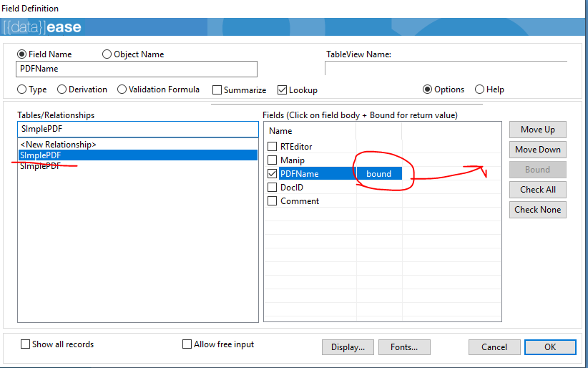
Task: Select the Options radio button
Action: [x=428, y=89]
